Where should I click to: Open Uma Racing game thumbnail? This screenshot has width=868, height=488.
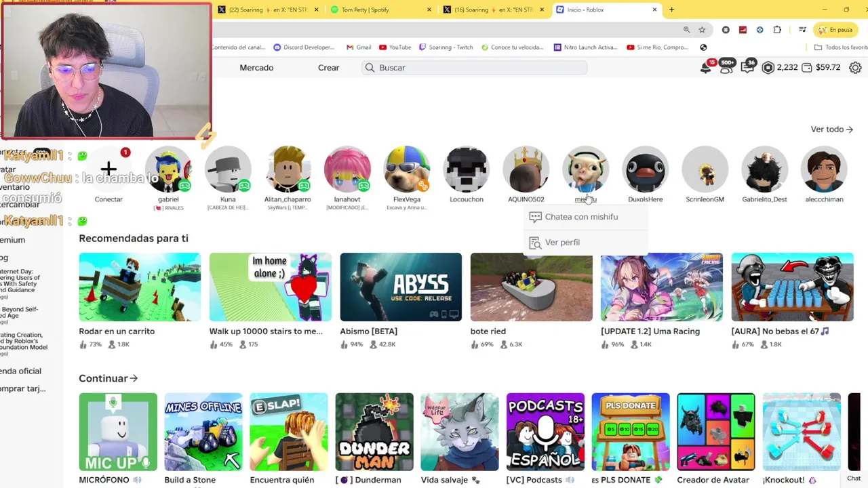pos(662,287)
